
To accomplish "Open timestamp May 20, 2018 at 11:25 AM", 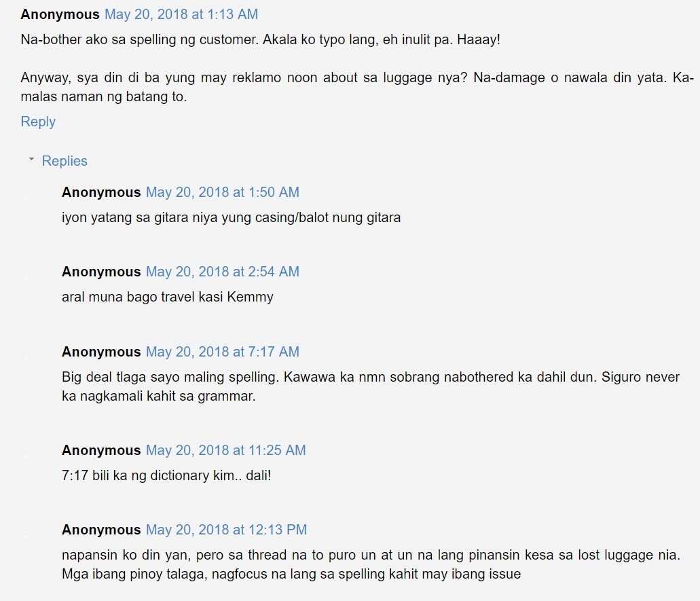I will pos(226,450).
